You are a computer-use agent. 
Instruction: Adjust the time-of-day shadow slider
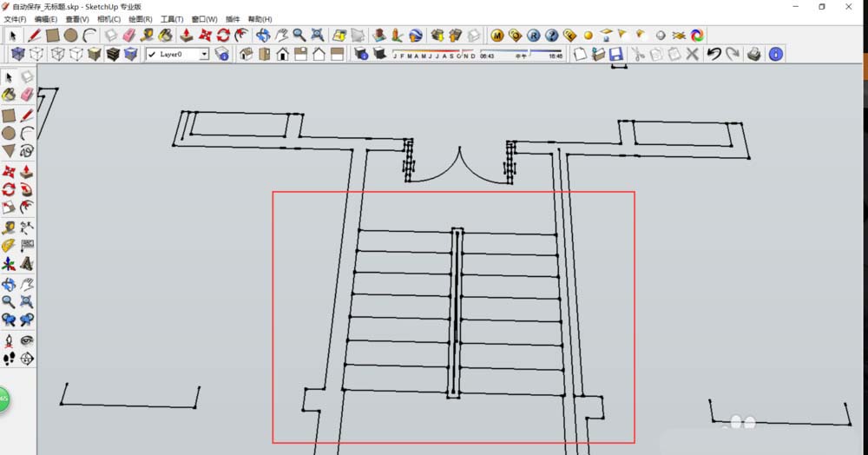click(522, 54)
